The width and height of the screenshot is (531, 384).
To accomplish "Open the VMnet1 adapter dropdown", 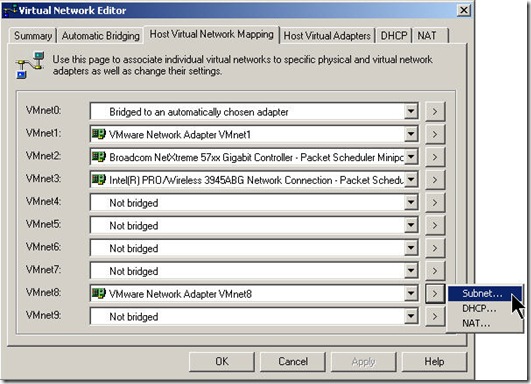I will click(411, 134).
